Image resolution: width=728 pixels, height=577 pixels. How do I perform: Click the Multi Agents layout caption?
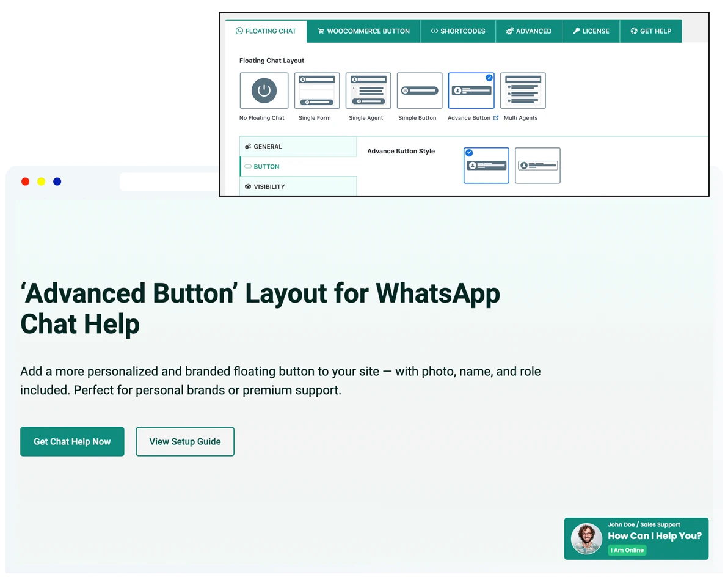coord(520,118)
